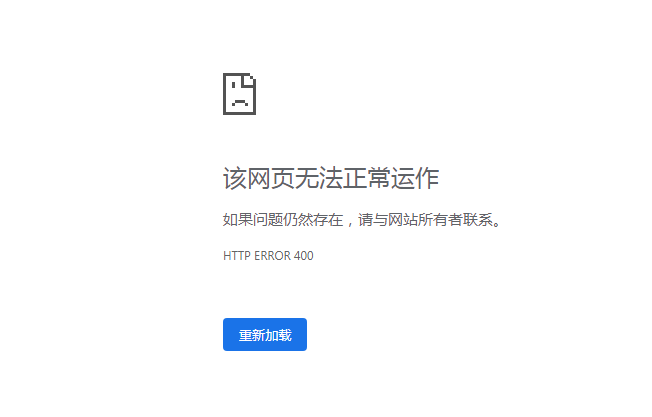Reload the page with the 重新加载 button

coord(265,335)
